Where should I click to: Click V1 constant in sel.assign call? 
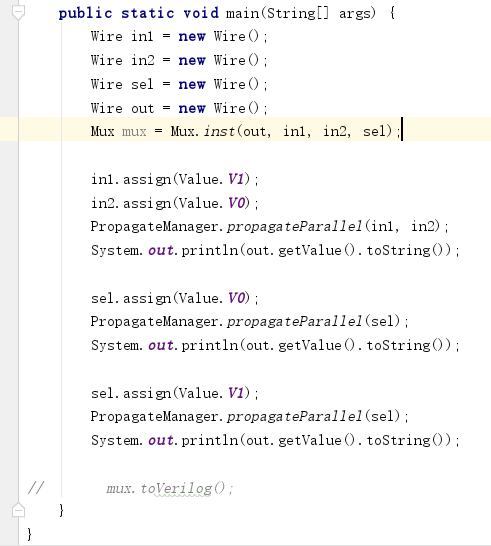coord(236,393)
